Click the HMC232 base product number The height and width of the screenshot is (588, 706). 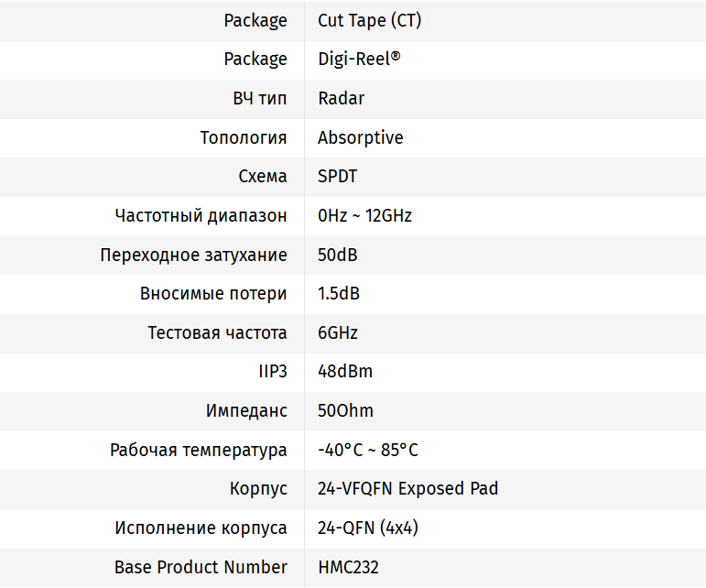click(348, 567)
